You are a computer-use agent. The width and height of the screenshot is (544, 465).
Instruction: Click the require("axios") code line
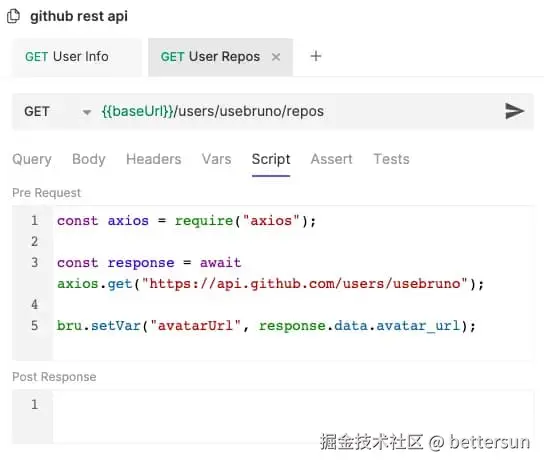[186, 221]
